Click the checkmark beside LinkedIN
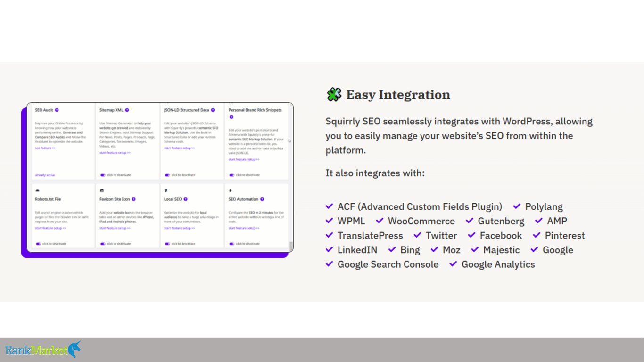This screenshot has height=362, width=644. click(x=330, y=250)
